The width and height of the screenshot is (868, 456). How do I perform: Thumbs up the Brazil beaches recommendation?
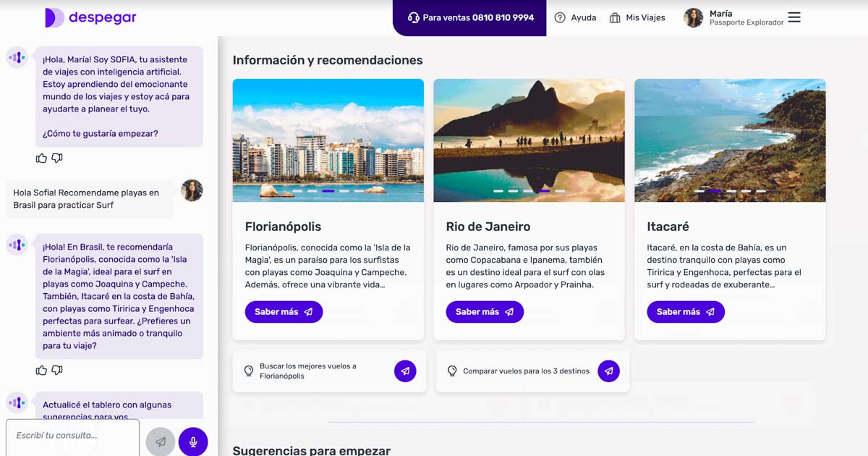point(41,371)
